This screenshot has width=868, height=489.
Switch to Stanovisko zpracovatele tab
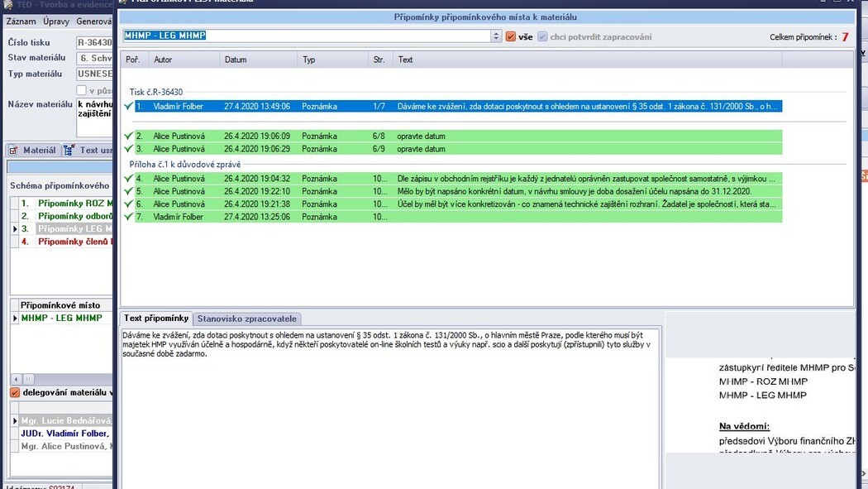(247, 319)
